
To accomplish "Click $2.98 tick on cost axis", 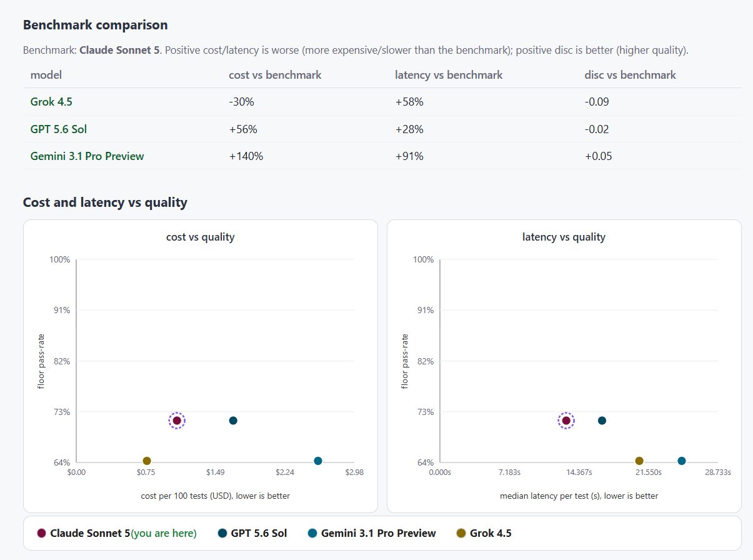I will pyautogui.click(x=354, y=472).
